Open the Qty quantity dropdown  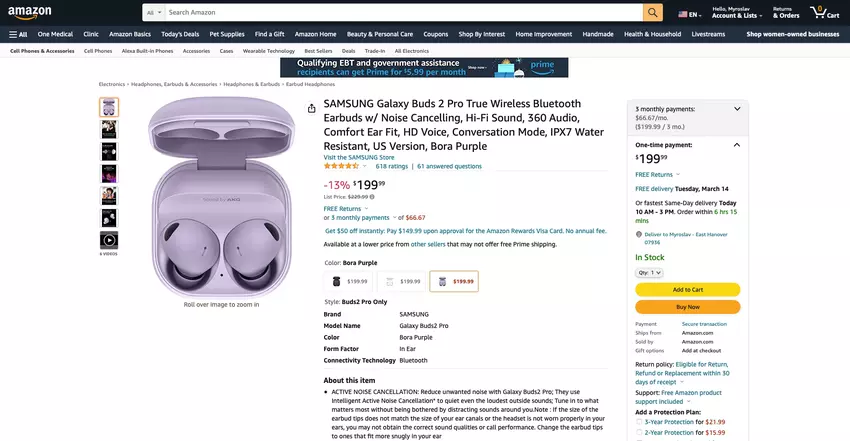[649, 272]
